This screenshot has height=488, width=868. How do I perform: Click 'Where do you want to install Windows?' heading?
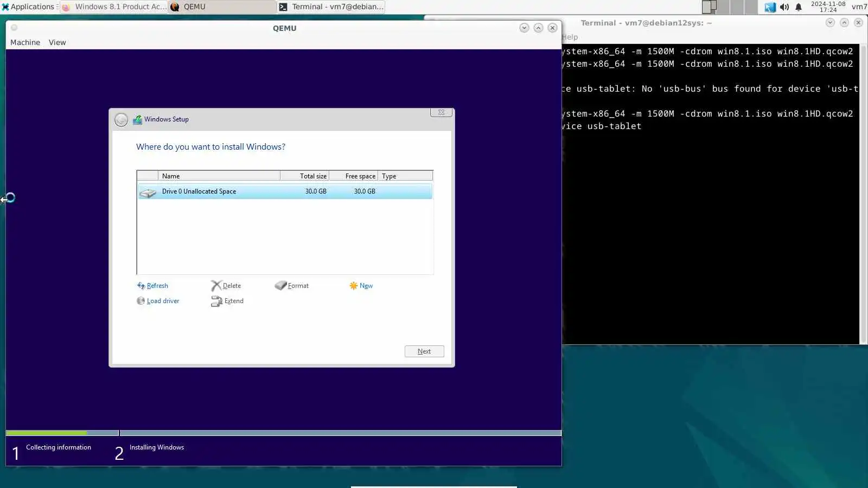point(210,147)
